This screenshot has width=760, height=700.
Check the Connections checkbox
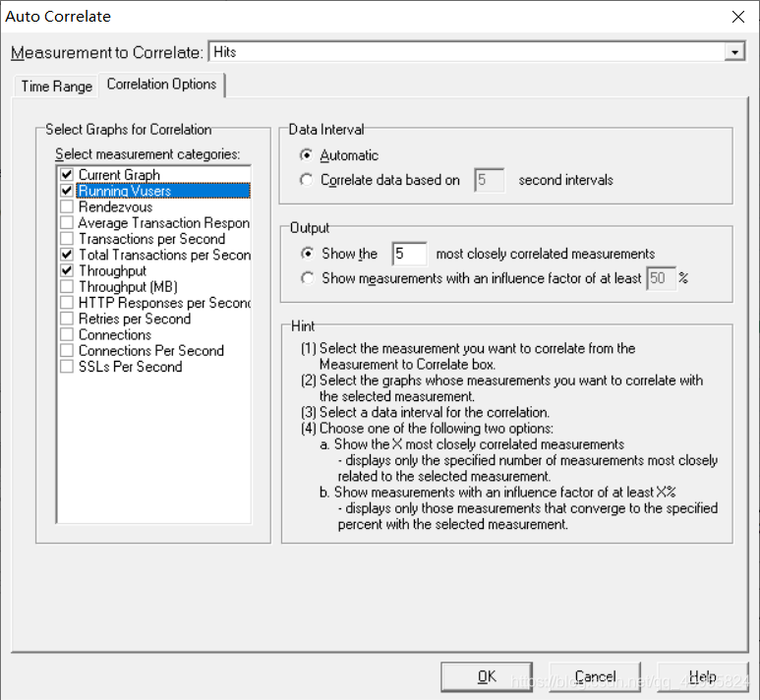67,334
